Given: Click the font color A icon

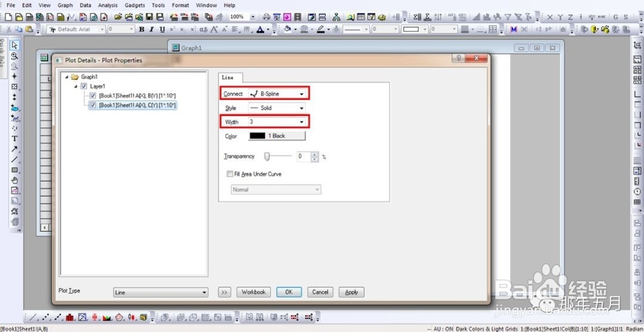Looking at the screenshot, I should (x=260, y=30).
